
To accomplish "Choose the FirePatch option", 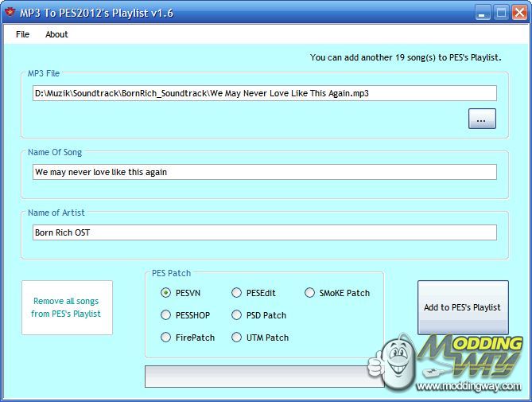I will 166,338.
